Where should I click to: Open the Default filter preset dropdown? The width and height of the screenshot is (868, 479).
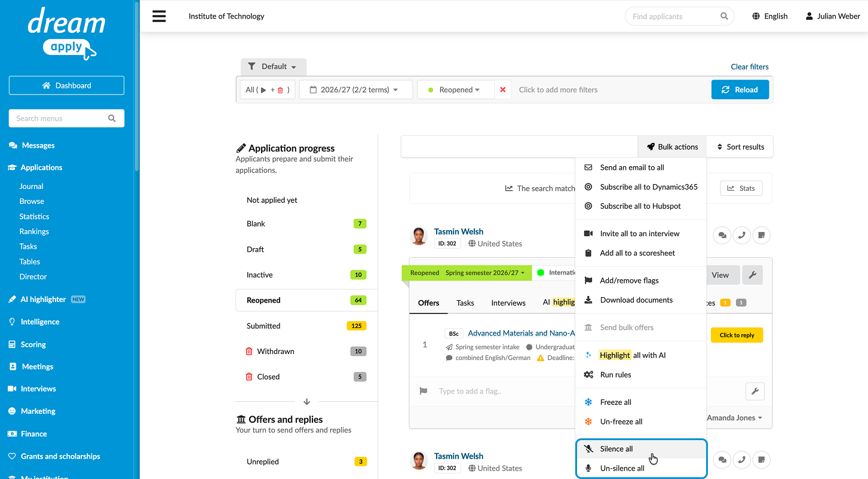point(274,66)
